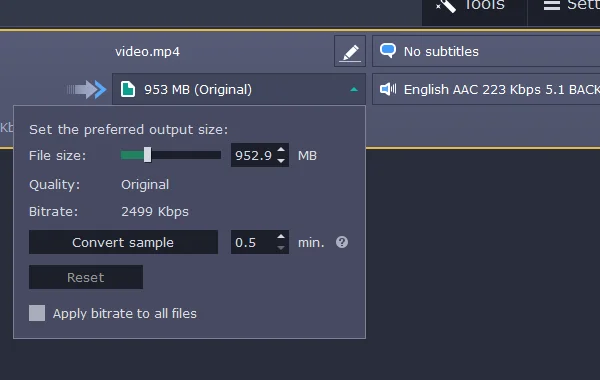Enable Apply bitrate to all files checkbox

[37, 313]
